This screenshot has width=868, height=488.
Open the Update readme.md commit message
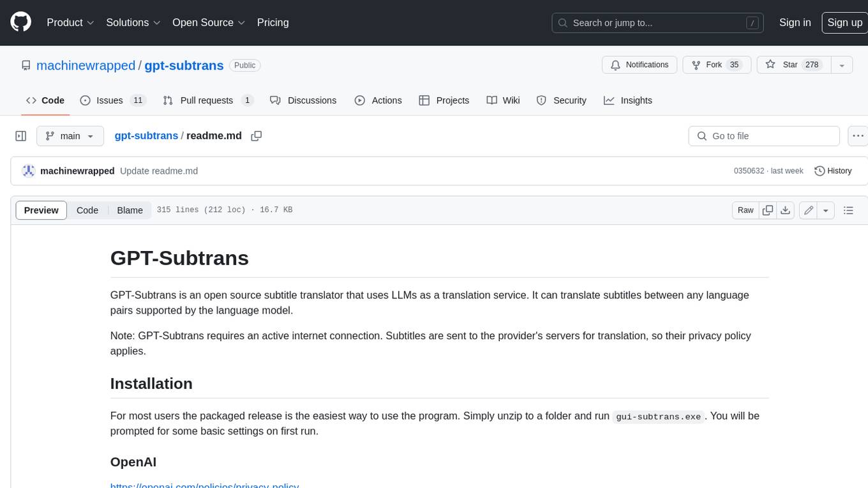coord(159,171)
